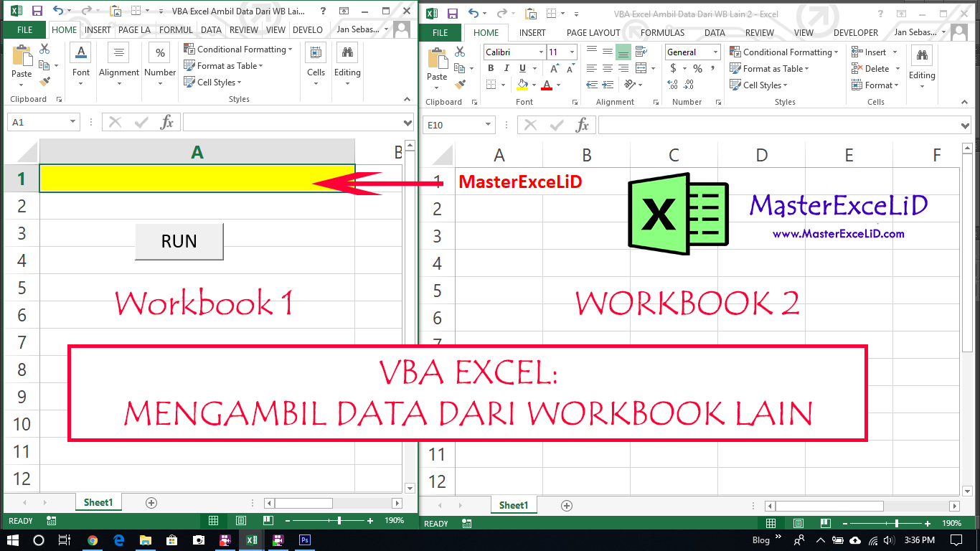980x551 pixels.
Task: Toggle Wrap Text in the Alignment group
Action: click(x=641, y=51)
